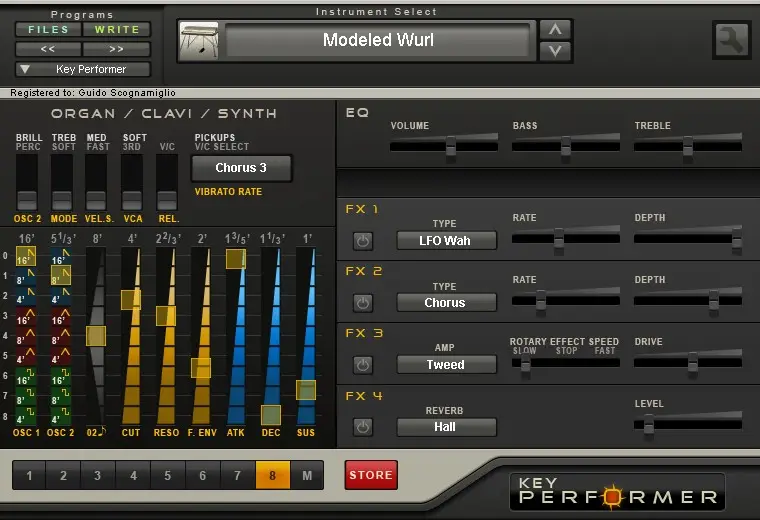Click the ATK drawbar handle
The height and width of the screenshot is (520, 760).
tap(236, 259)
